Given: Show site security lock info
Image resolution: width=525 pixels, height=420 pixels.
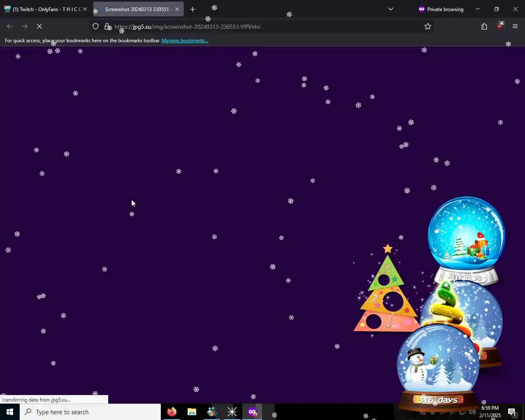Looking at the screenshot, I should [x=107, y=27].
